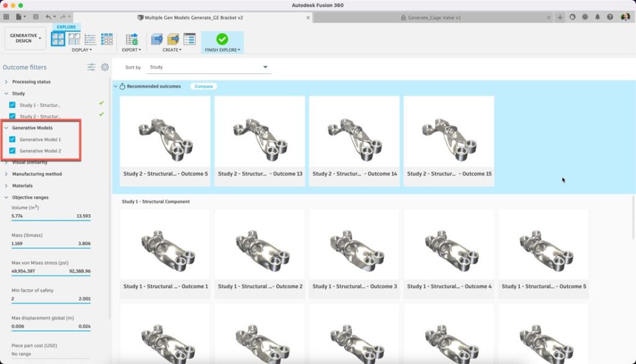Image resolution: width=636 pixels, height=364 pixels.
Task: Click the green Finish Explore checkmark icon
Action: click(222, 39)
